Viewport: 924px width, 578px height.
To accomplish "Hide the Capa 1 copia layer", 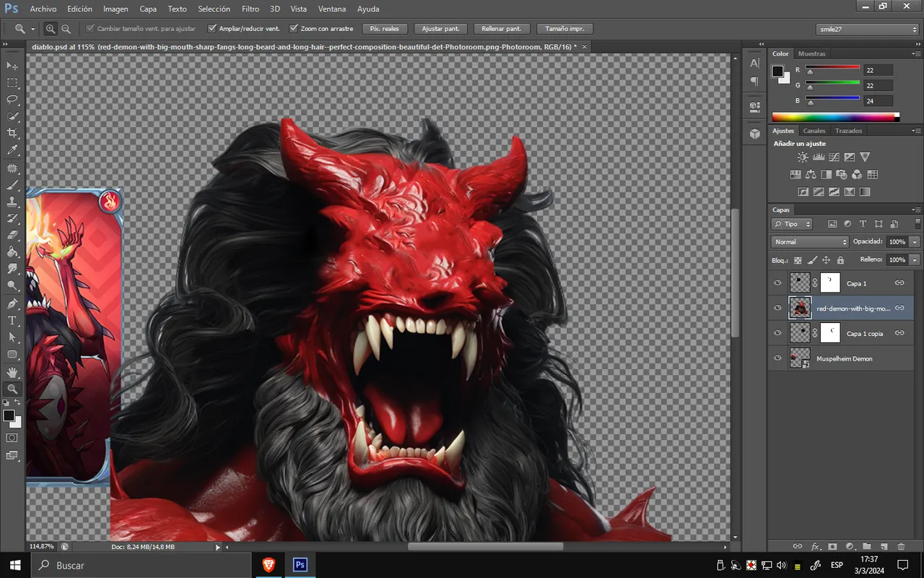I will [x=777, y=333].
